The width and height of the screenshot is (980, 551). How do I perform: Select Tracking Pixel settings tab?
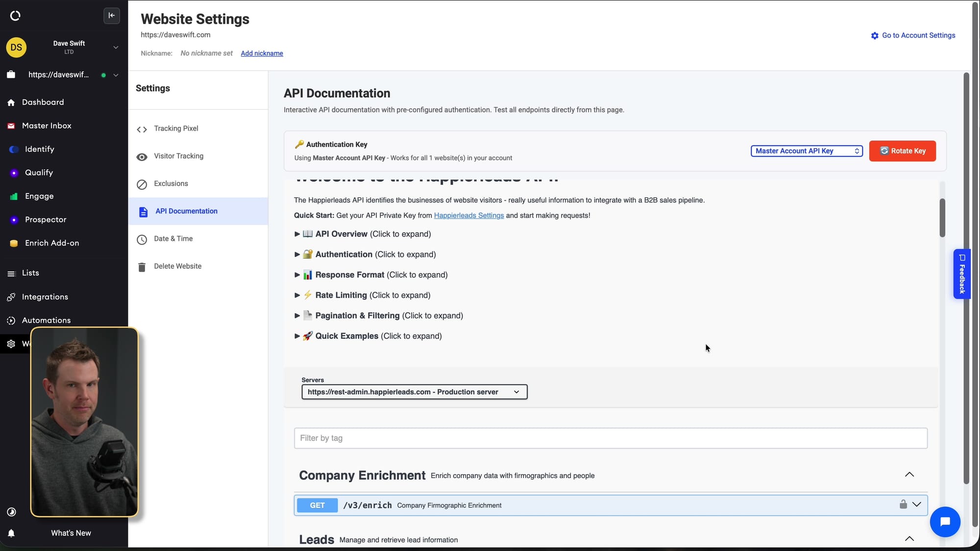coord(198,128)
